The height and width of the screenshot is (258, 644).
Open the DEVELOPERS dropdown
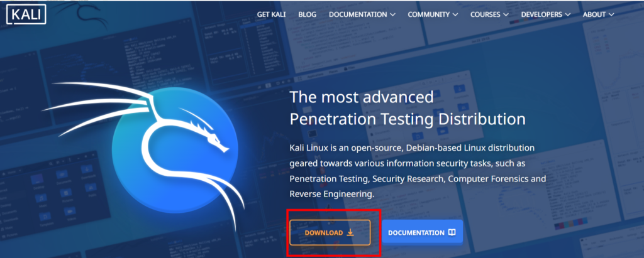point(546,14)
